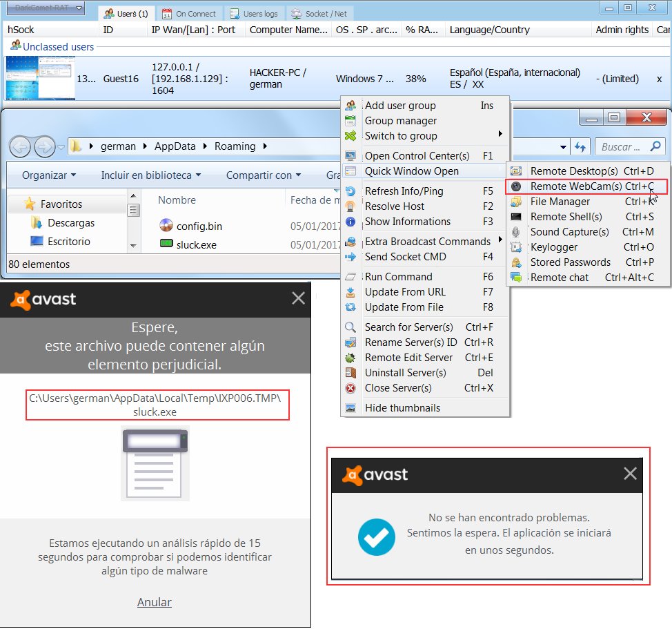Click the Explorer sidebar scroll up arrow
Image resolution: width=672 pixels, height=629 pixels.
(133, 196)
